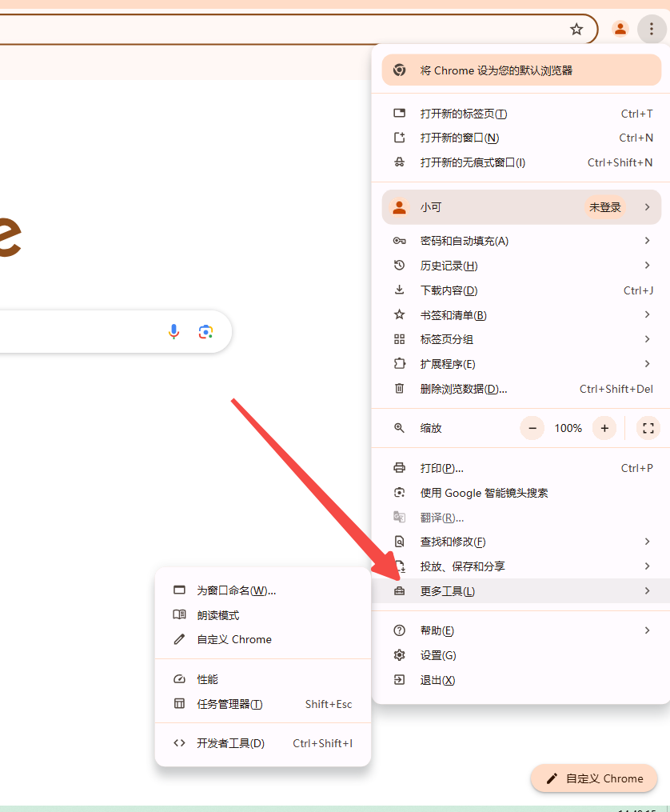Image resolution: width=670 pixels, height=812 pixels.
Task: Expand the 投放、保存和分享 submenu arrow
Action: [x=648, y=566]
